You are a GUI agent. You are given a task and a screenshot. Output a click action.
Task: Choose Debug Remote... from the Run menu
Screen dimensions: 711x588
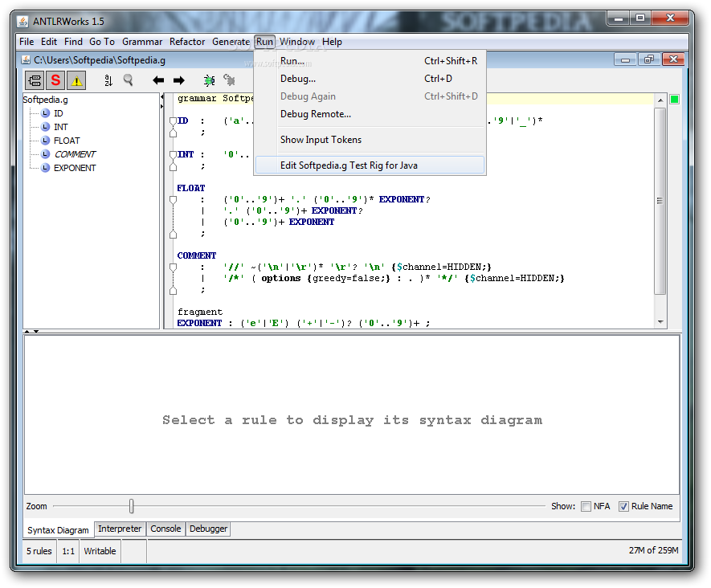[x=315, y=114]
